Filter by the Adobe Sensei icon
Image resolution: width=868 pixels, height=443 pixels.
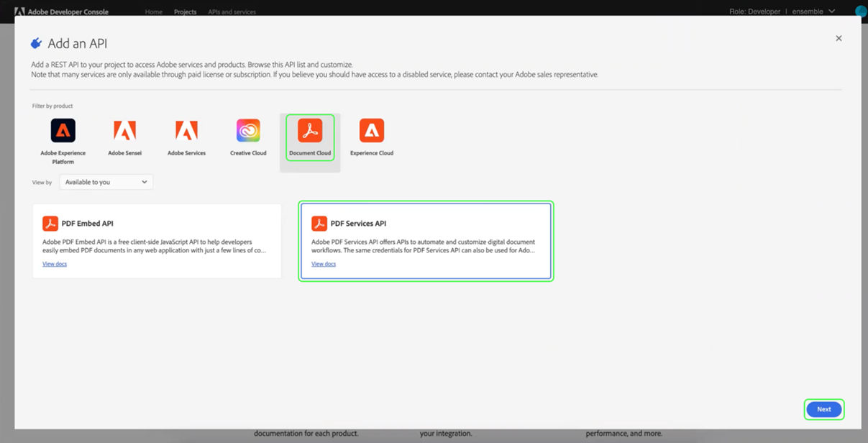click(124, 130)
